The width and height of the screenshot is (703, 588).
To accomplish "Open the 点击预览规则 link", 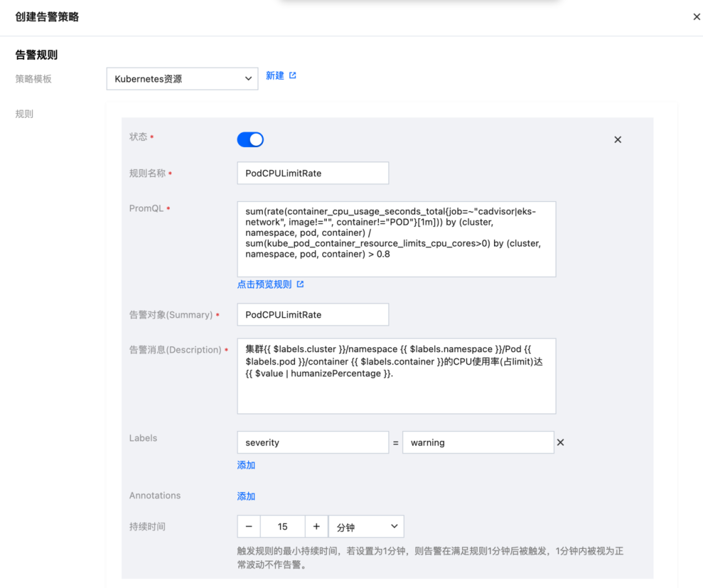I will coord(264,285).
